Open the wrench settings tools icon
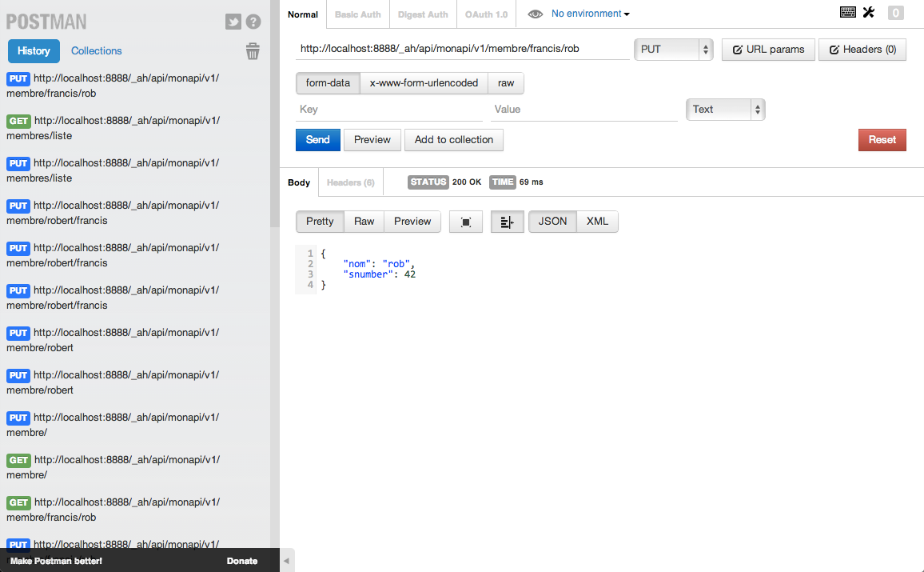The image size is (924, 572). (x=870, y=12)
